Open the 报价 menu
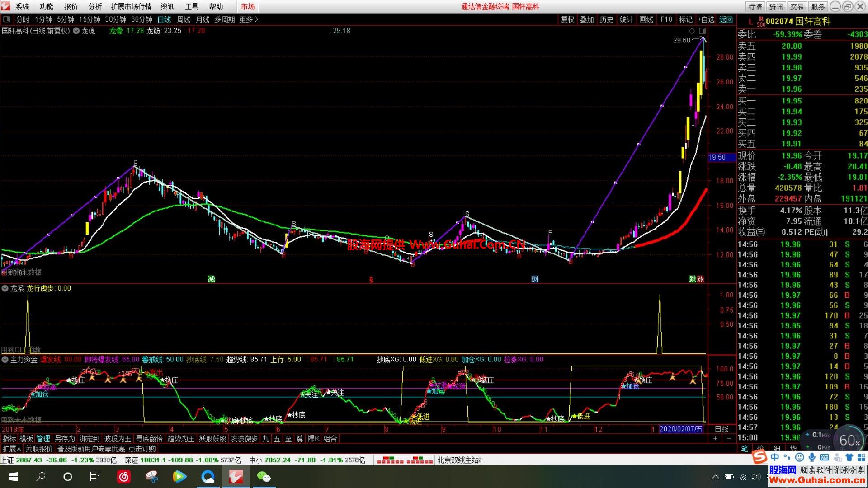Image resolution: width=868 pixels, height=488 pixels. (71, 6)
